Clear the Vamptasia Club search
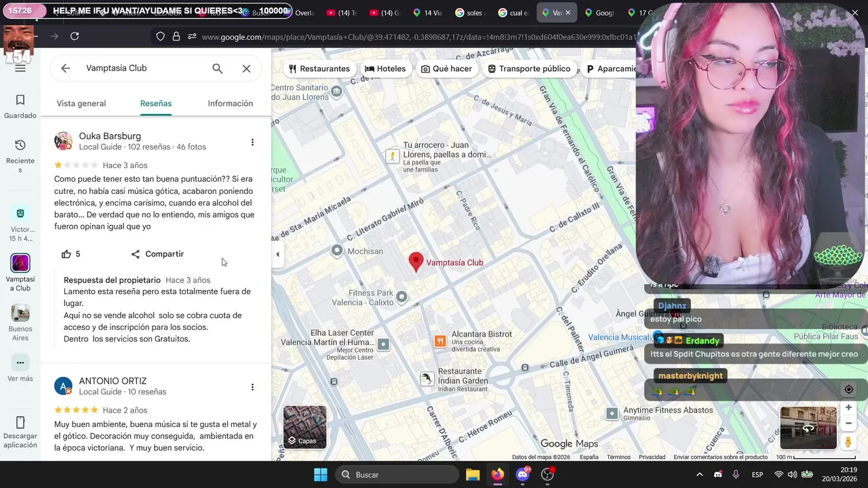The image size is (868, 488). tap(246, 68)
